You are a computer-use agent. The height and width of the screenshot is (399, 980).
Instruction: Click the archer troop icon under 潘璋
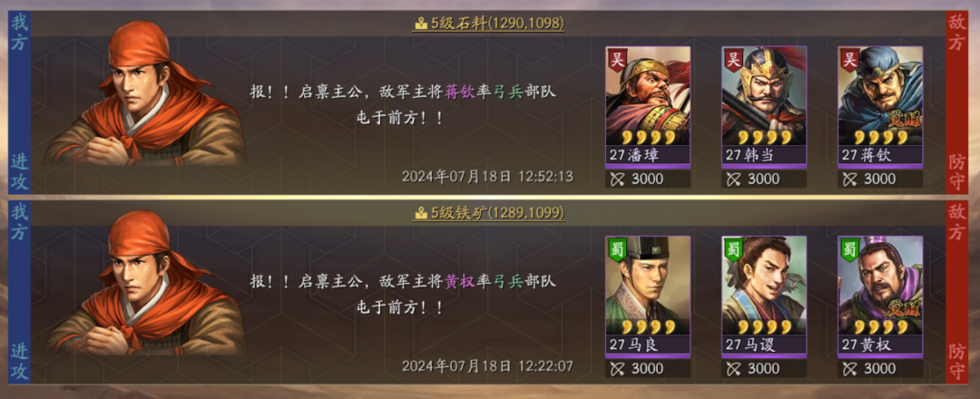(617, 180)
